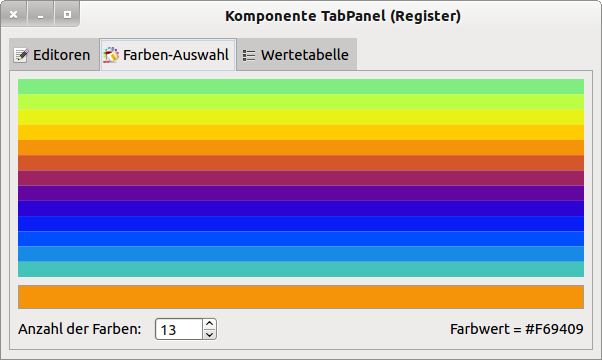This screenshot has width=602, height=360.
Task: Choose the orange color stripe
Action: [x=301, y=148]
